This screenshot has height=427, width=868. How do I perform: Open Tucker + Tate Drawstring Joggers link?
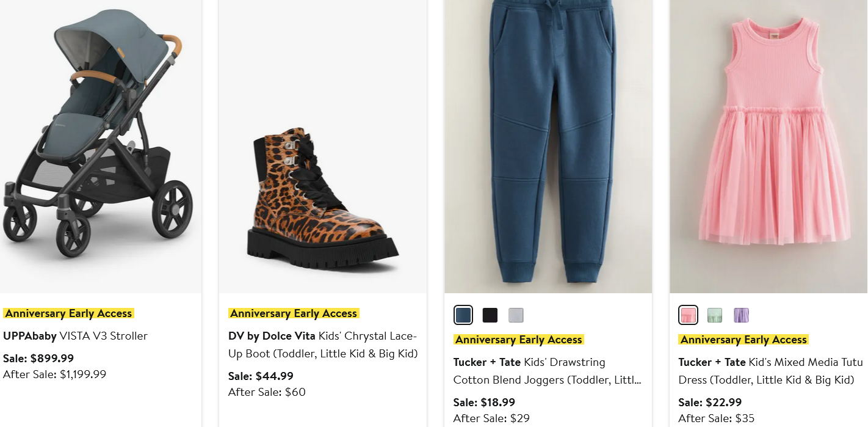point(547,371)
